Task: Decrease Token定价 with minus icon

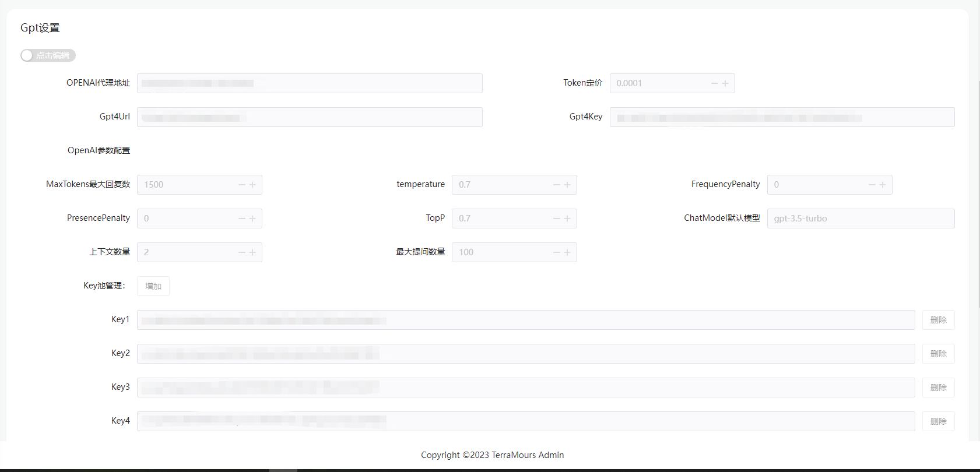Action: (x=715, y=83)
